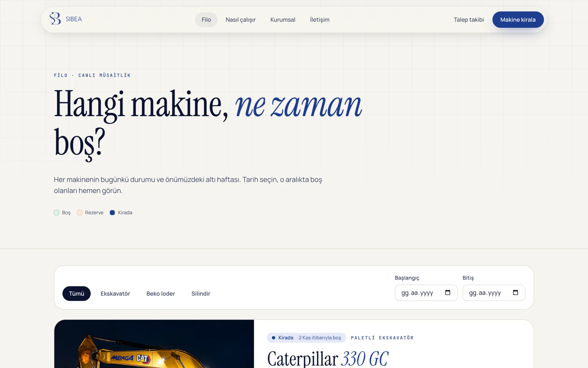This screenshot has width=588, height=368.
Task: Click the Kirada status badge
Action: [307, 338]
